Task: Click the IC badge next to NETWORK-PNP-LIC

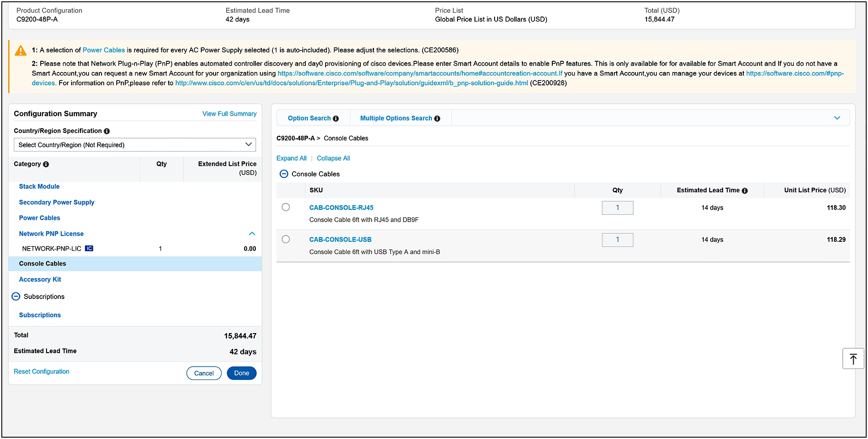Action: click(89, 249)
